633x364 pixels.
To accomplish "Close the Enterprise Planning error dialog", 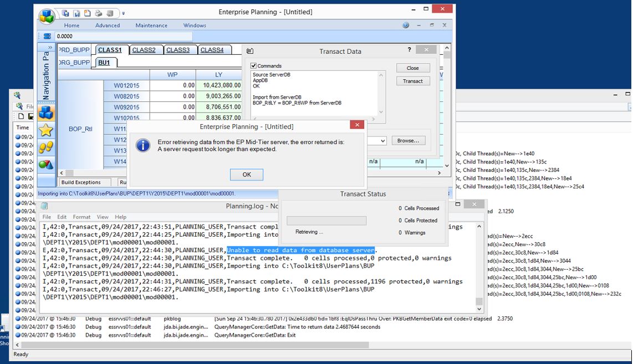I will [x=357, y=125].
